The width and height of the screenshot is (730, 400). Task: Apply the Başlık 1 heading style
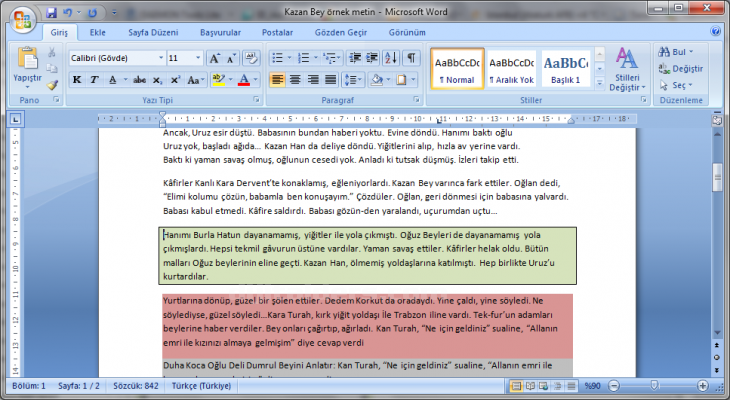[566, 69]
